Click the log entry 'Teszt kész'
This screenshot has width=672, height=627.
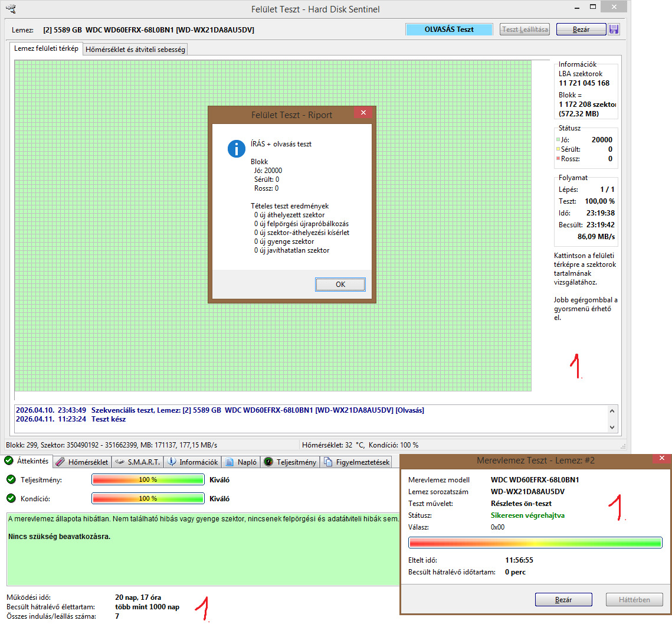pos(109,419)
